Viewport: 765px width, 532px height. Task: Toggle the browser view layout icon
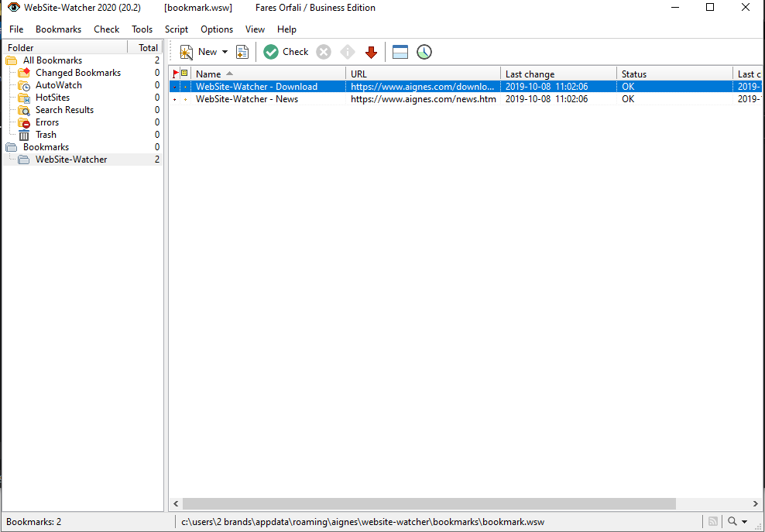click(400, 52)
